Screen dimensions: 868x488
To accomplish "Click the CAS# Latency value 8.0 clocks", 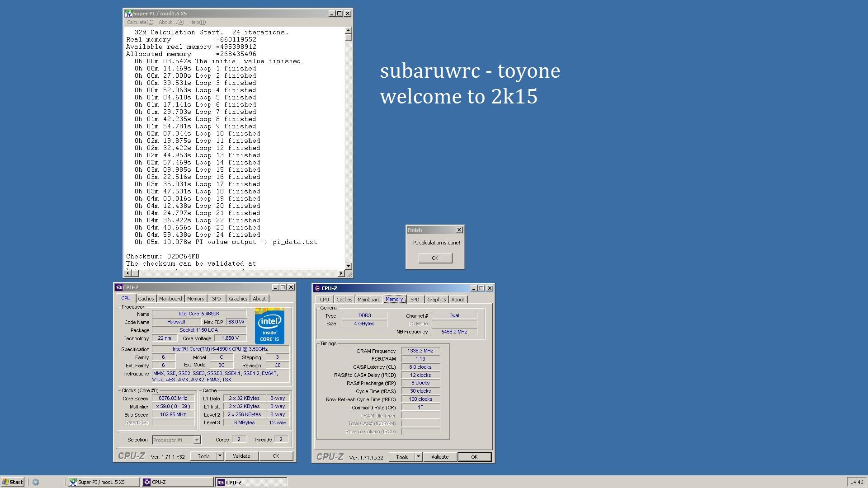I will point(420,367).
